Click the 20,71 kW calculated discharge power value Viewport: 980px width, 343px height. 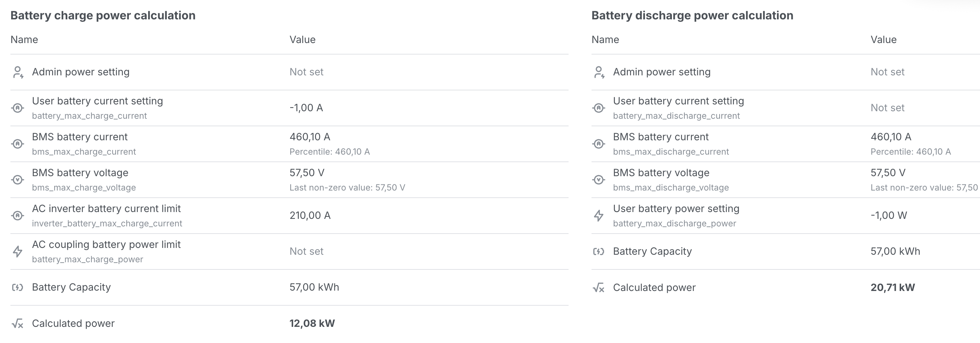(892, 288)
